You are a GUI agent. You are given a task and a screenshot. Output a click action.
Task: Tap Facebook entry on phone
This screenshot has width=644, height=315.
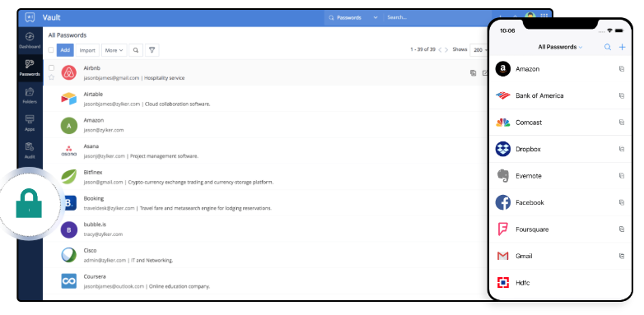coord(561,202)
